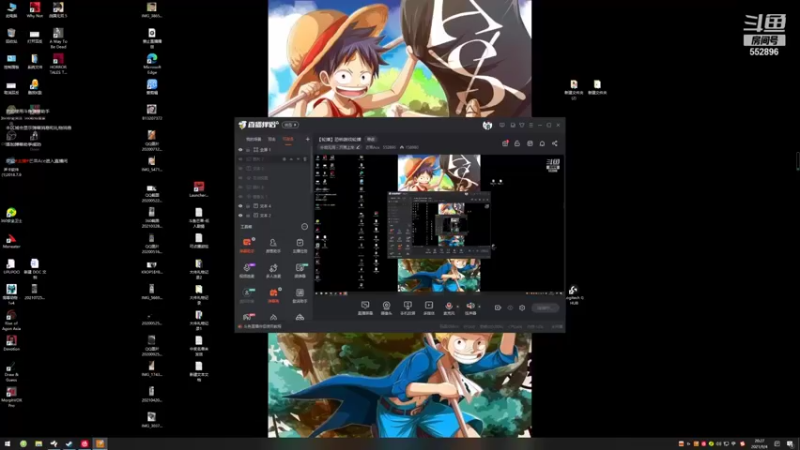
Task: Toggle the eye icon on the fifth source row
Action: point(240,187)
